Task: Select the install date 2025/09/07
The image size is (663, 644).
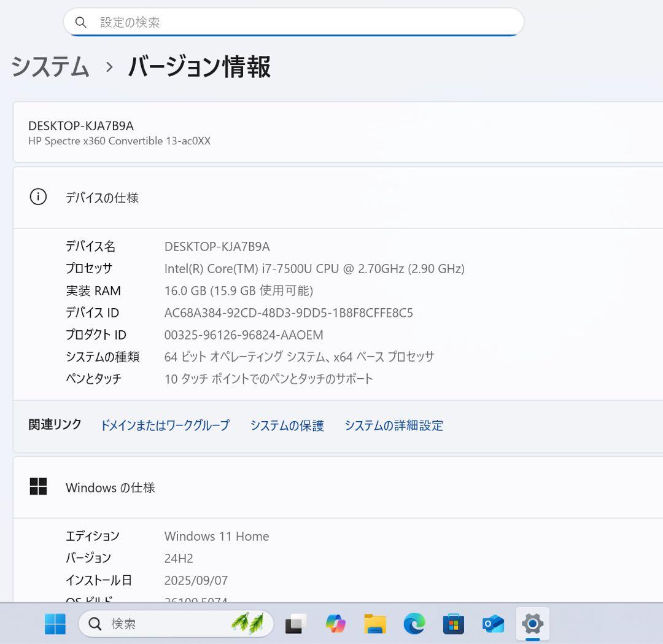Action: tap(196, 580)
